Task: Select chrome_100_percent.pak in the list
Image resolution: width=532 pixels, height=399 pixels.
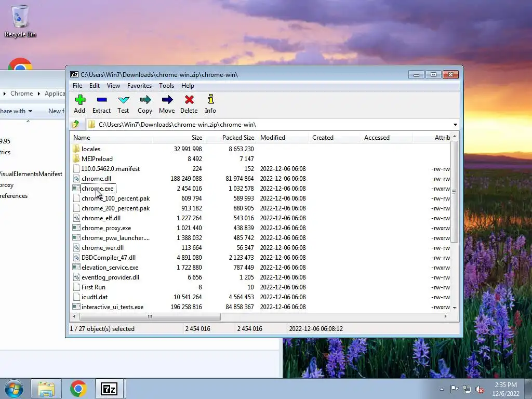Action: tap(115, 198)
